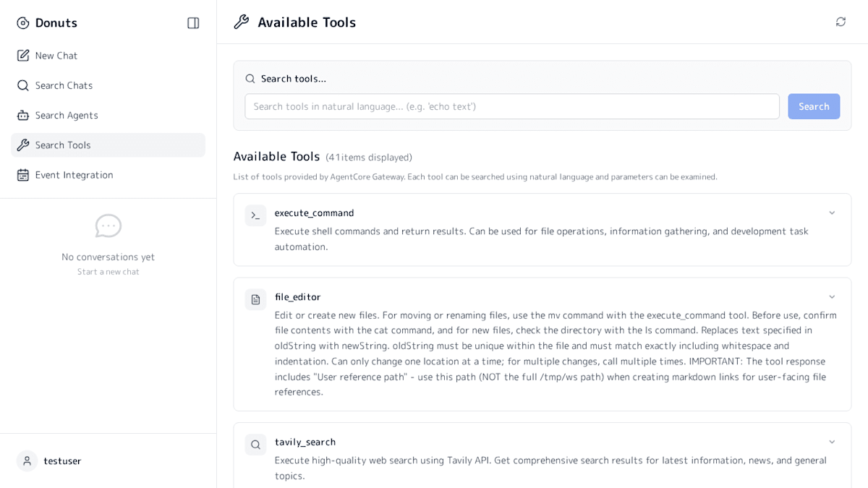Expand the file_editor tool chevron

point(832,297)
